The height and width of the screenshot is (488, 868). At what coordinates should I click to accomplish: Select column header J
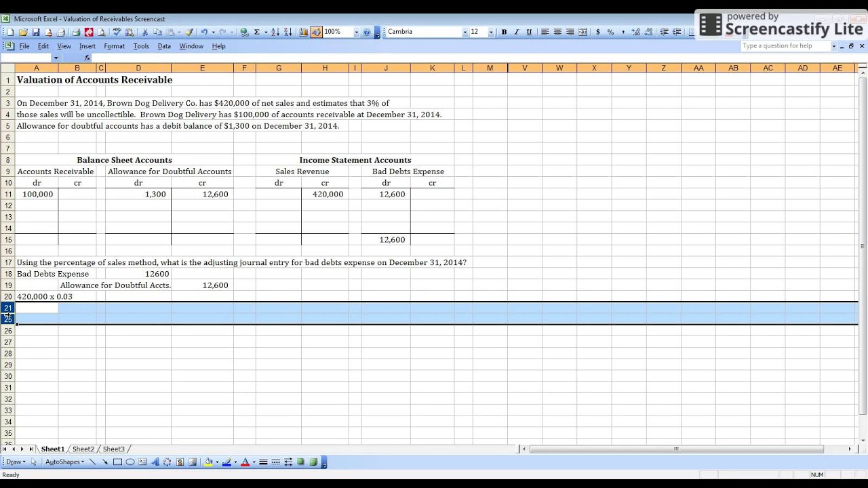click(386, 68)
